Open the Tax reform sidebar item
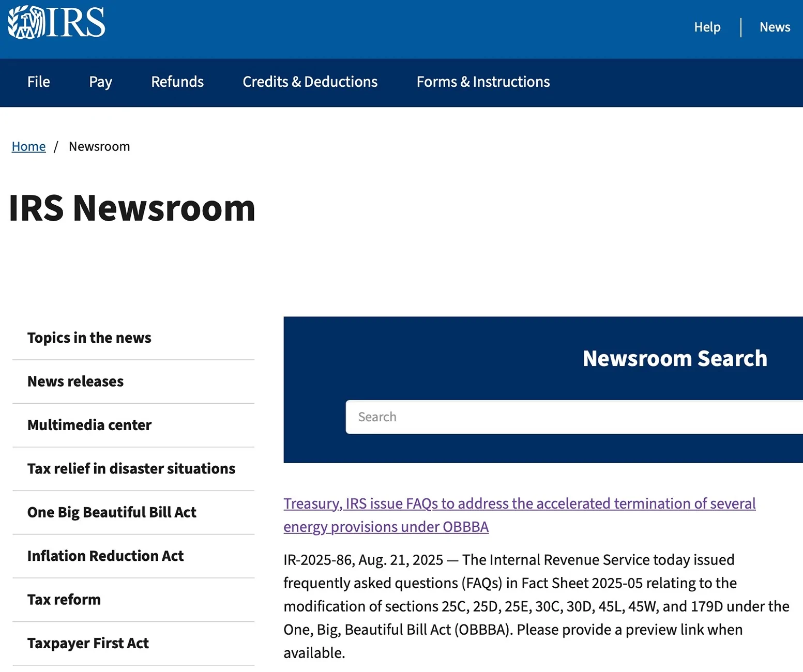This screenshot has height=672, width=803. point(64,600)
